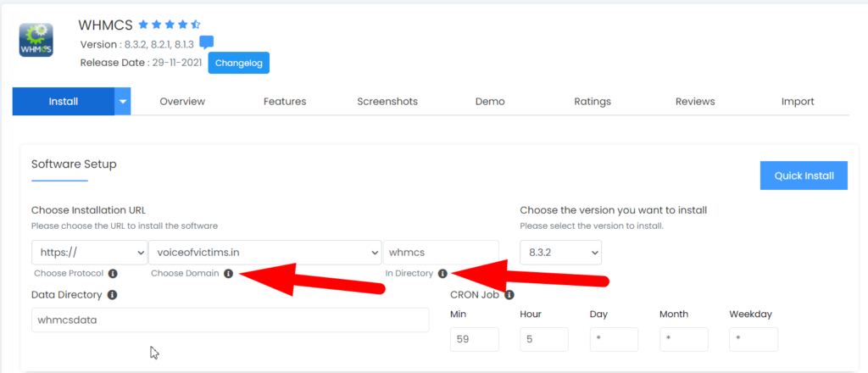
Task: Click the In Directory field containing whmcs
Action: [441, 253]
